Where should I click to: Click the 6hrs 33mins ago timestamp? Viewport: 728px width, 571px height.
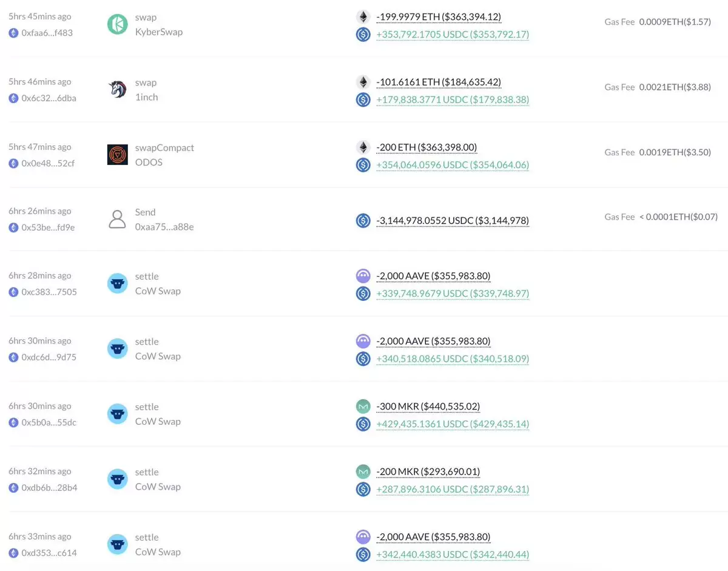[x=40, y=536]
